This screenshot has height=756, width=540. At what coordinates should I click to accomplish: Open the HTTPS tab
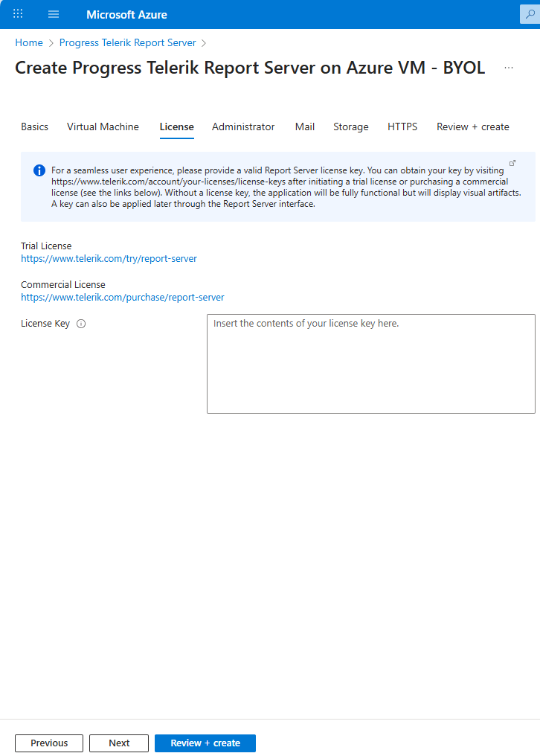[x=402, y=127]
